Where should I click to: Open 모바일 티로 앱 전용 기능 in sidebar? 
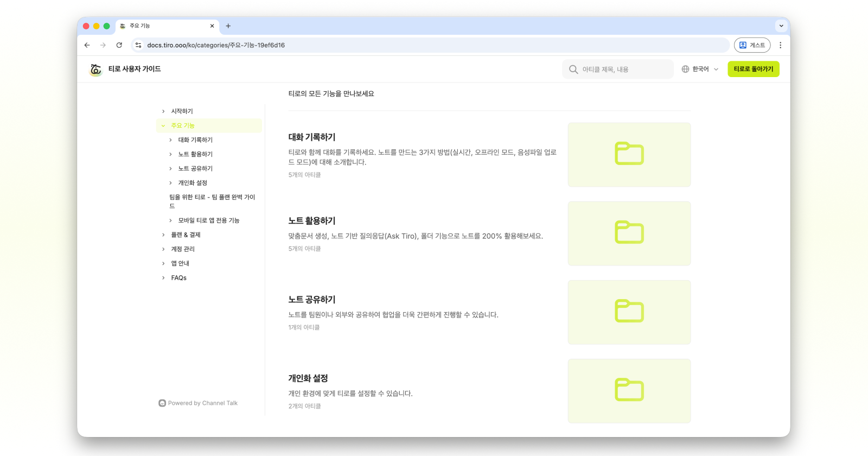pos(209,220)
